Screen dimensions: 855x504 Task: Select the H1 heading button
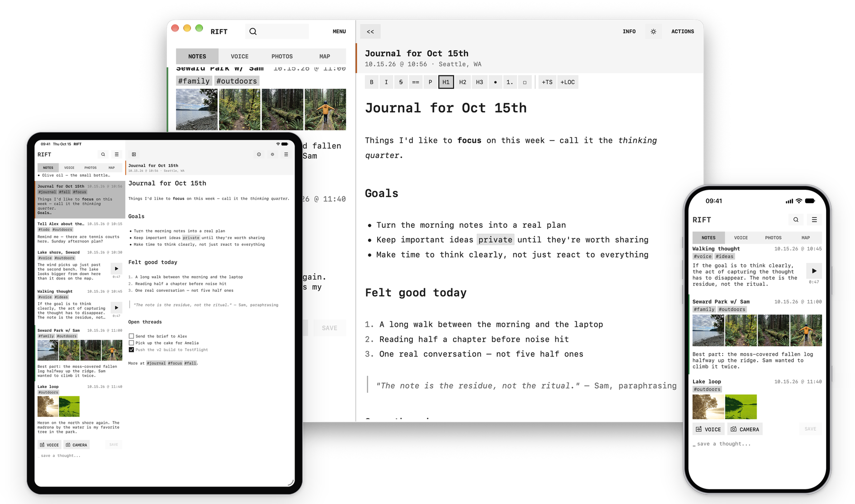coord(446,82)
